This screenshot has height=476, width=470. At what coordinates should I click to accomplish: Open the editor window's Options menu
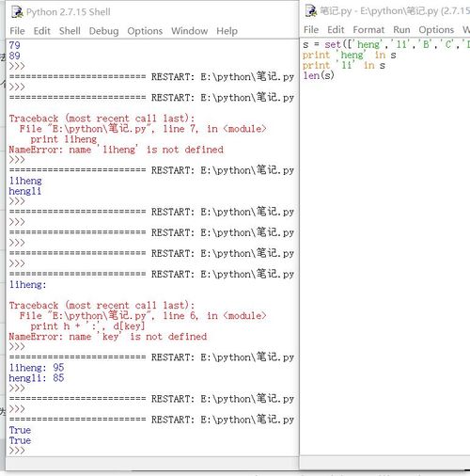pos(436,30)
